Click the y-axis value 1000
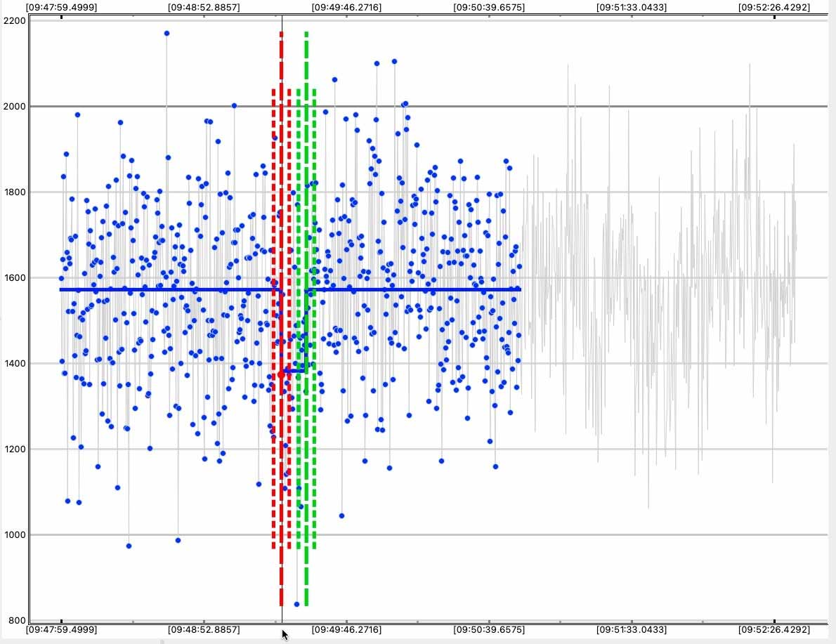 [x=14, y=534]
